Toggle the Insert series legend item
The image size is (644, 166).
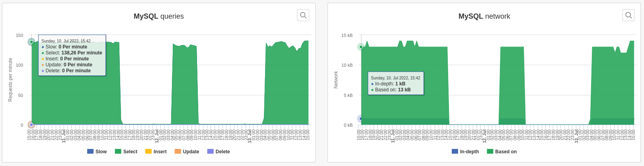[x=156, y=152]
